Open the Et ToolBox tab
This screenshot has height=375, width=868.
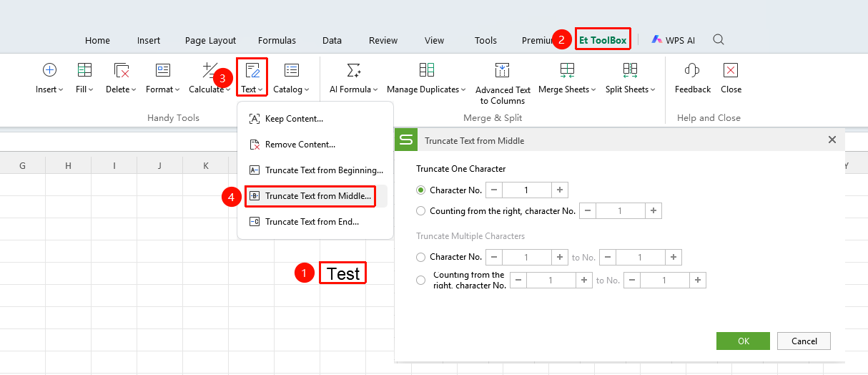(603, 40)
